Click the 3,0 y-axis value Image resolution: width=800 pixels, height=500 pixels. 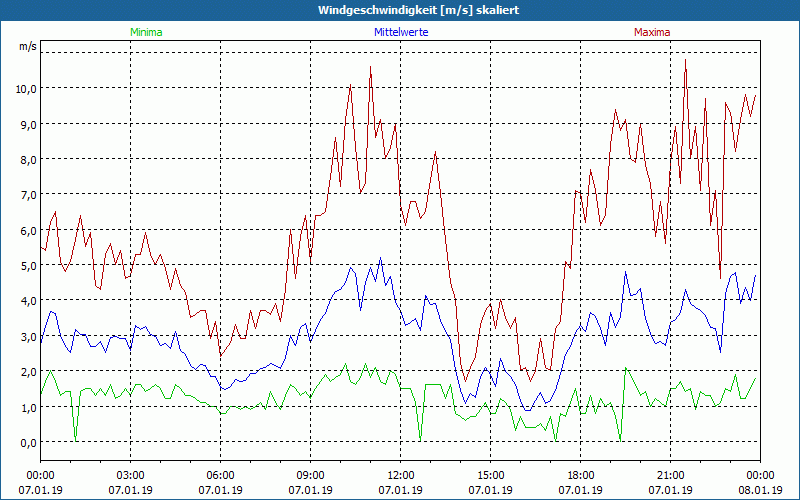coord(29,336)
